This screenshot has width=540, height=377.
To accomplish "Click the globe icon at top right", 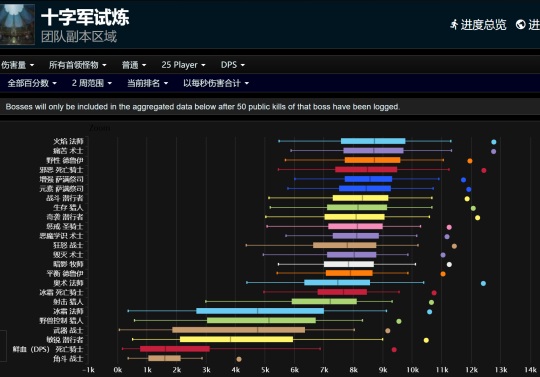I will [520, 24].
